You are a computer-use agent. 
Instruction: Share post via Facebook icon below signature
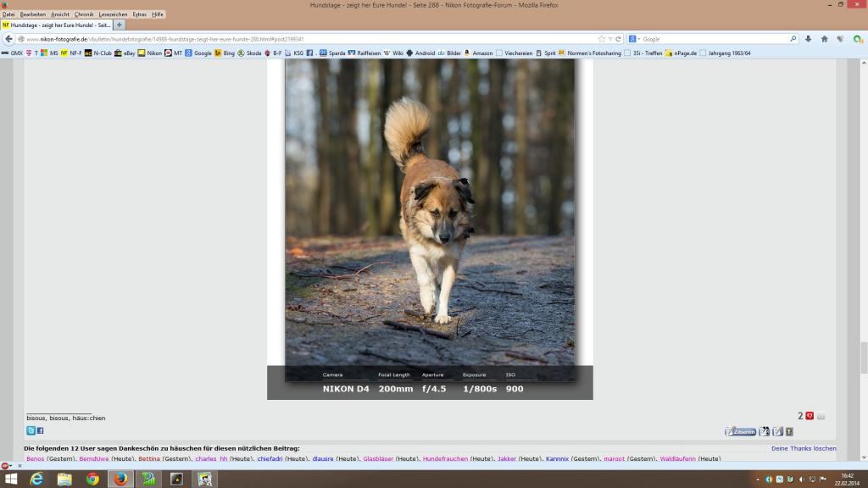(40, 430)
